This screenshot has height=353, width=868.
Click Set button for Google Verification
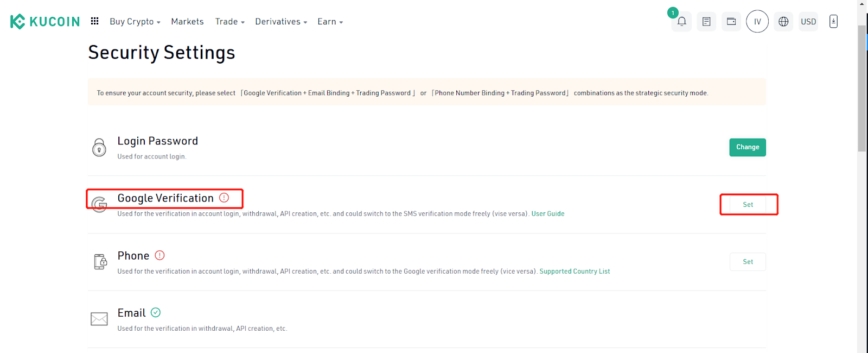coord(748,205)
